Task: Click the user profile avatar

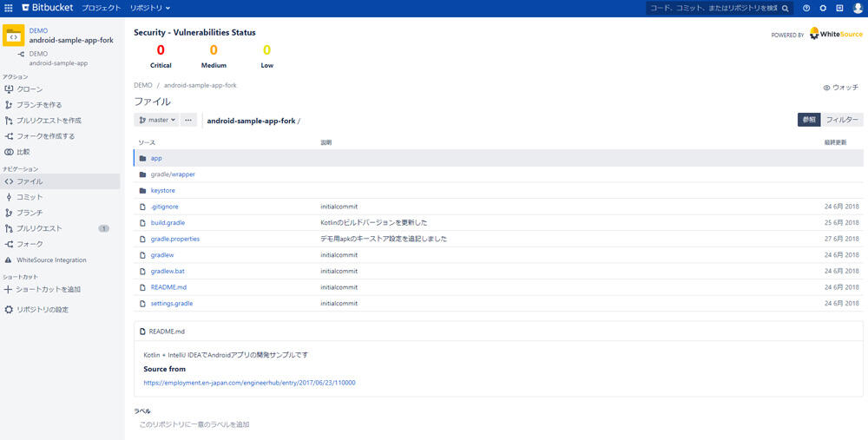Action: coord(856,8)
